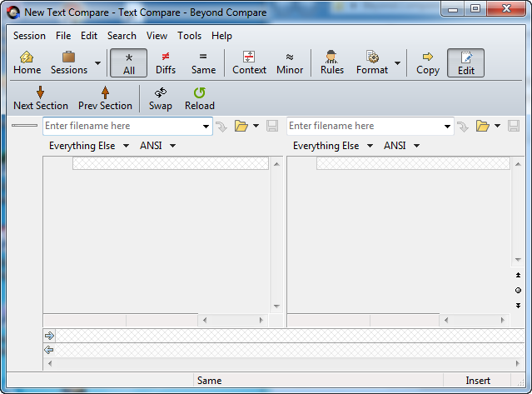Screen dimensions: 532x394
Task: Open right Everything Else format dropdown
Action: pos(333,146)
